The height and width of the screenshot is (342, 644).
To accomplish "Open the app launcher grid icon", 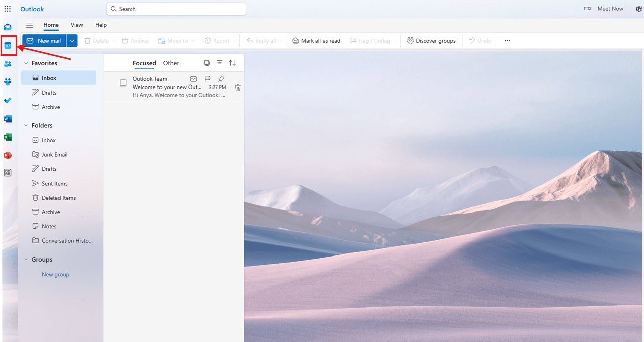I will 8,8.
